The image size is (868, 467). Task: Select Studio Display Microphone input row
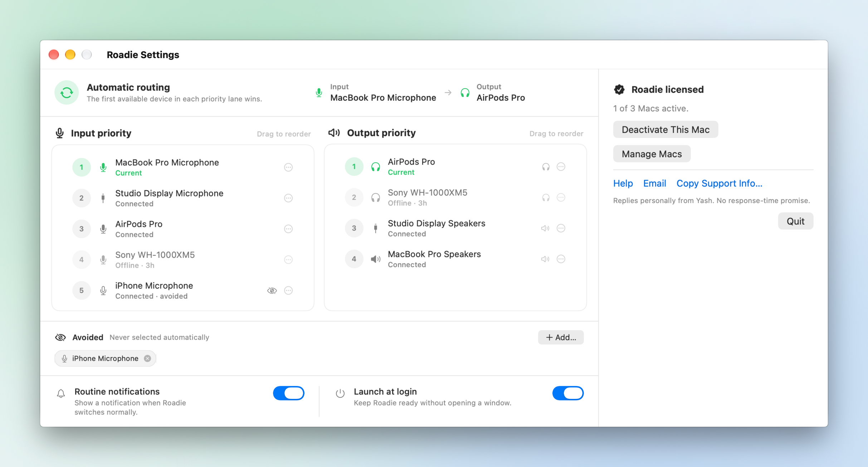[183, 198]
